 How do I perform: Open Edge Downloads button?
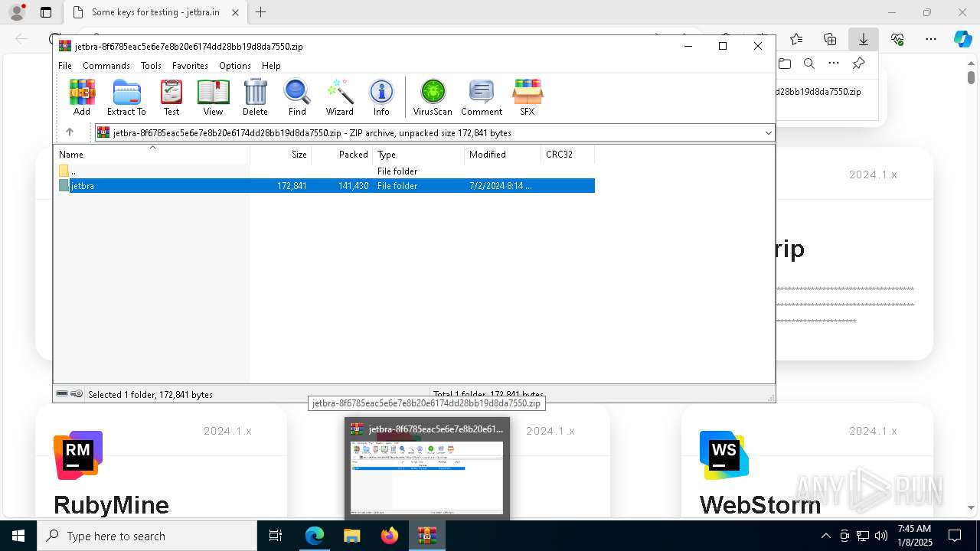(x=864, y=39)
